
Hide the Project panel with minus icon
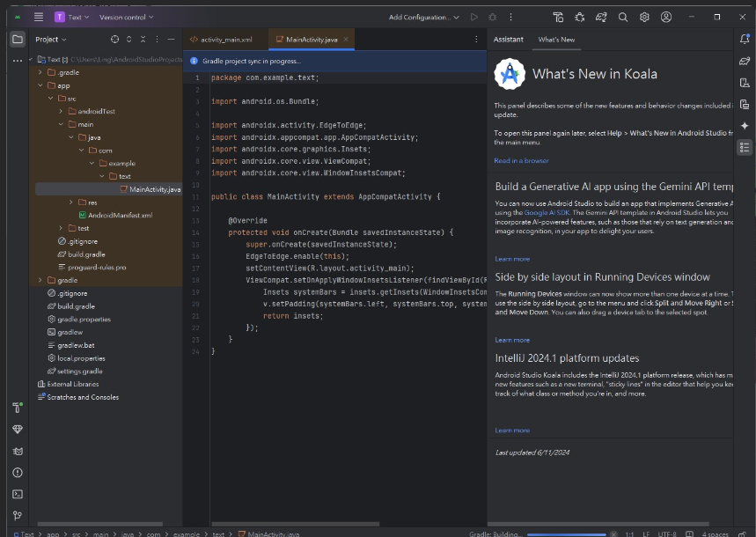pyautogui.click(x=171, y=39)
